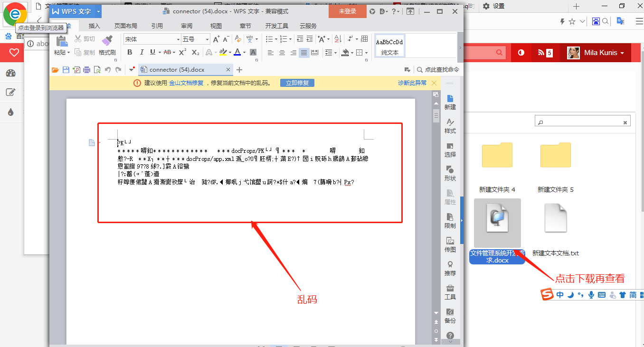Open 新建文件夹 4 in the browser window
This screenshot has width=644, height=347.
point(497,167)
